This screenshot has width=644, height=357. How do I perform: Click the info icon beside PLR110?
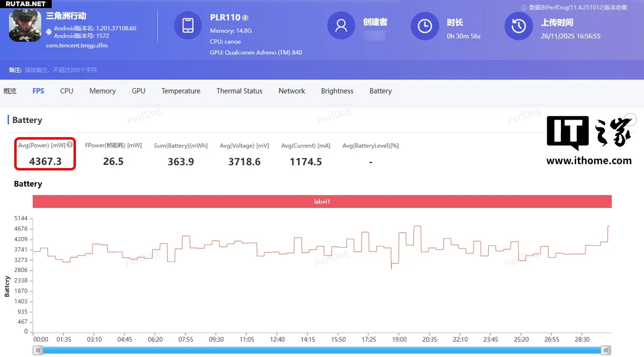pos(245,18)
